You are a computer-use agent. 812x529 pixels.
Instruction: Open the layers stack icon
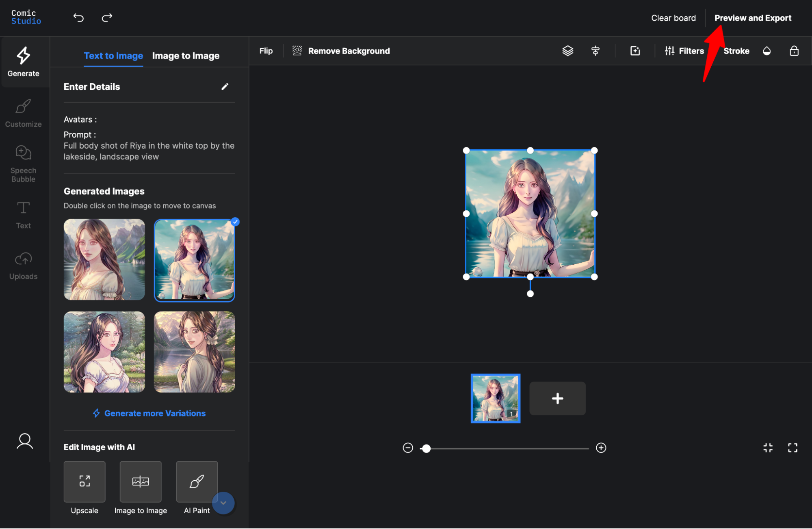tap(567, 51)
